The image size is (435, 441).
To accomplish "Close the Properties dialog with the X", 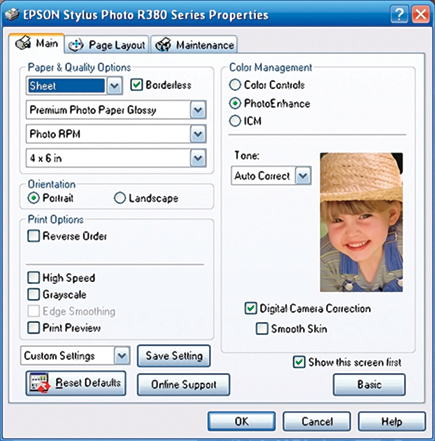I will point(420,14).
